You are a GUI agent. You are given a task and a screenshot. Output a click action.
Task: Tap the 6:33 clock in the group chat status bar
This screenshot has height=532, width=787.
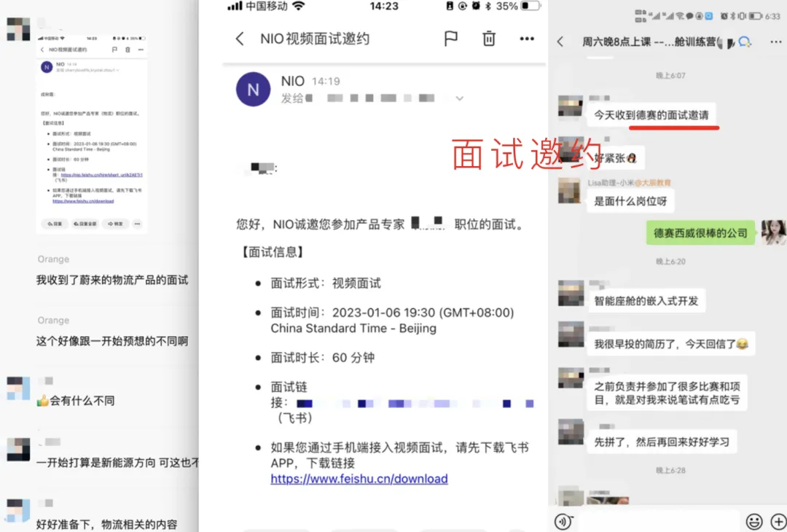point(772,16)
